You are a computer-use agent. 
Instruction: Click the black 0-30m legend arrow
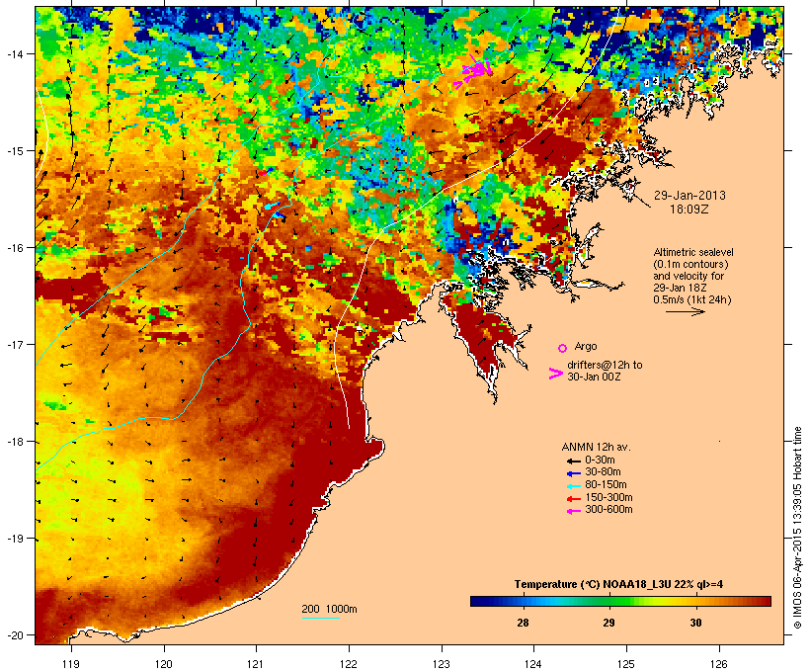pyautogui.click(x=573, y=462)
